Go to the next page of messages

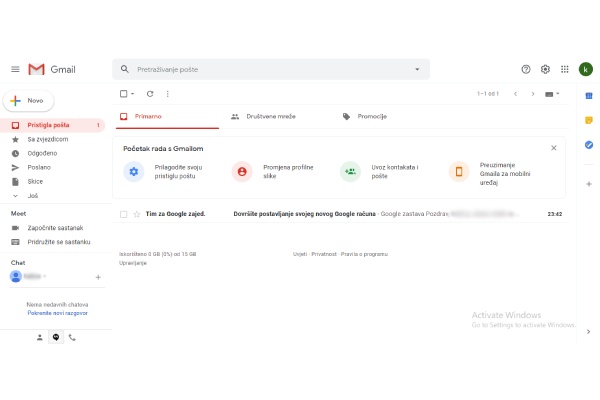pyautogui.click(x=533, y=94)
